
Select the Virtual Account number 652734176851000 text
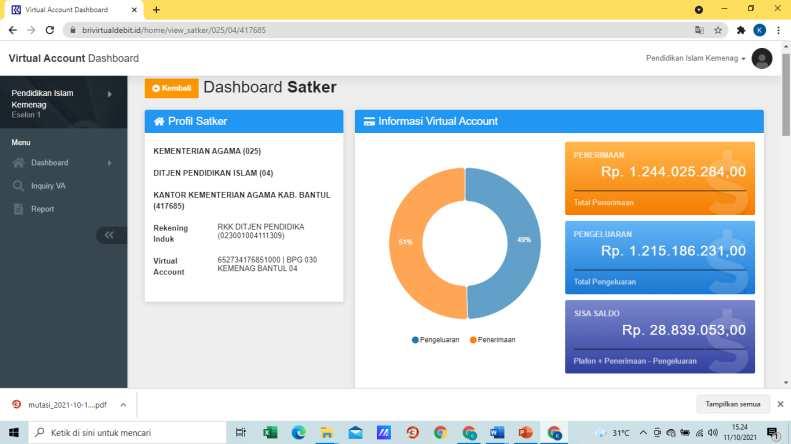(x=249, y=260)
